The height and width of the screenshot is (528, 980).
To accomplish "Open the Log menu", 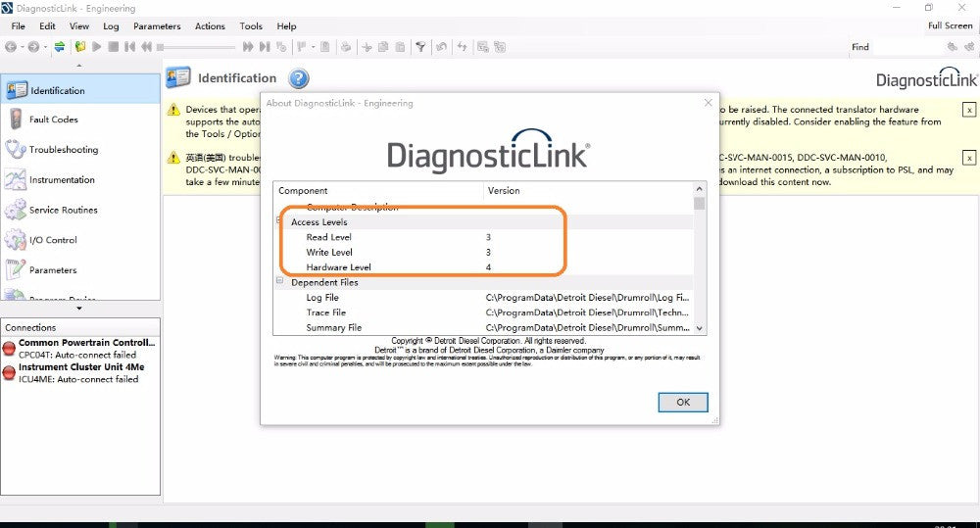I will (x=111, y=26).
